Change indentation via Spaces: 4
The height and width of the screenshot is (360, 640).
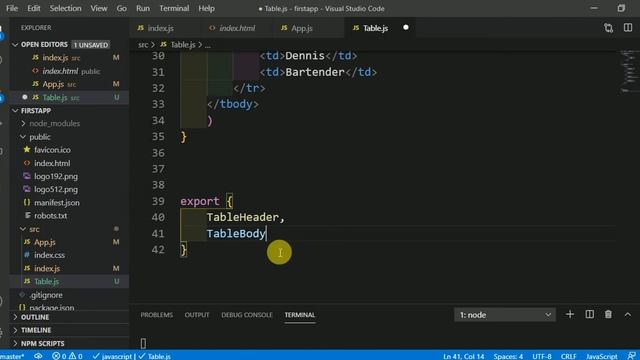tap(508, 356)
